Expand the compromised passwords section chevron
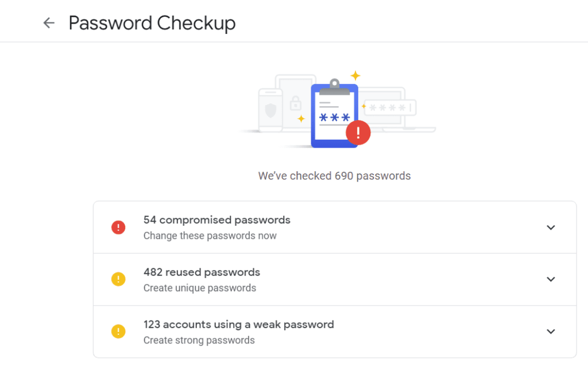588x367 pixels. [x=551, y=227]
